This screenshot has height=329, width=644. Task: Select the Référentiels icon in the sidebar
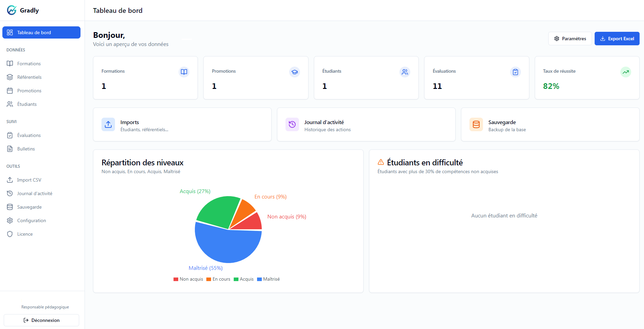tap(10, 77)
